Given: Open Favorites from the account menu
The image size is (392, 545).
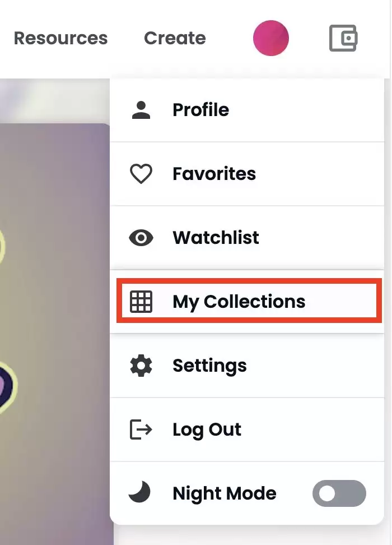Looking at the screenshot, I should (x=214, y=174).
